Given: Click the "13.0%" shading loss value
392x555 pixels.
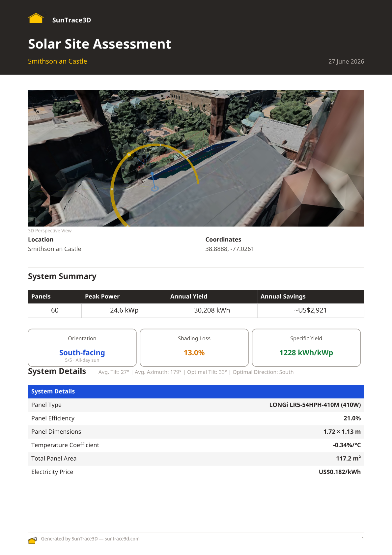Looking at the screenshot, I should click(194, 353).
